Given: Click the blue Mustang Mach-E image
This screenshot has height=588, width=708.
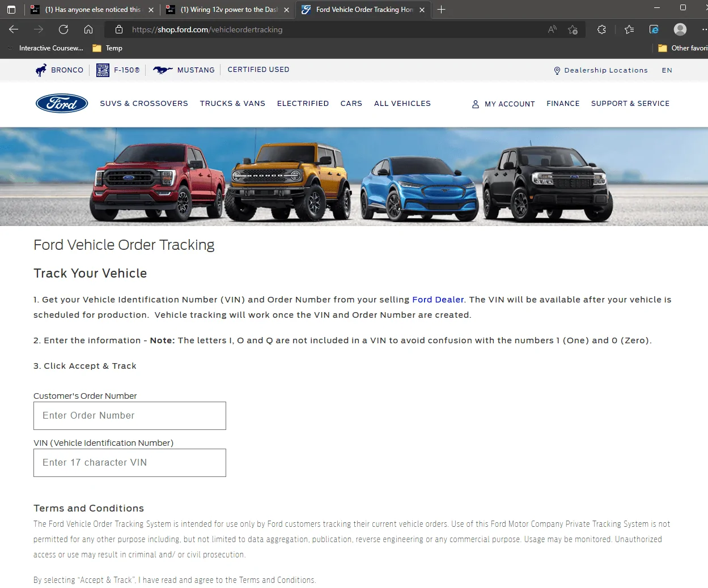Looking at the screenshot, I should click(419, 189).
